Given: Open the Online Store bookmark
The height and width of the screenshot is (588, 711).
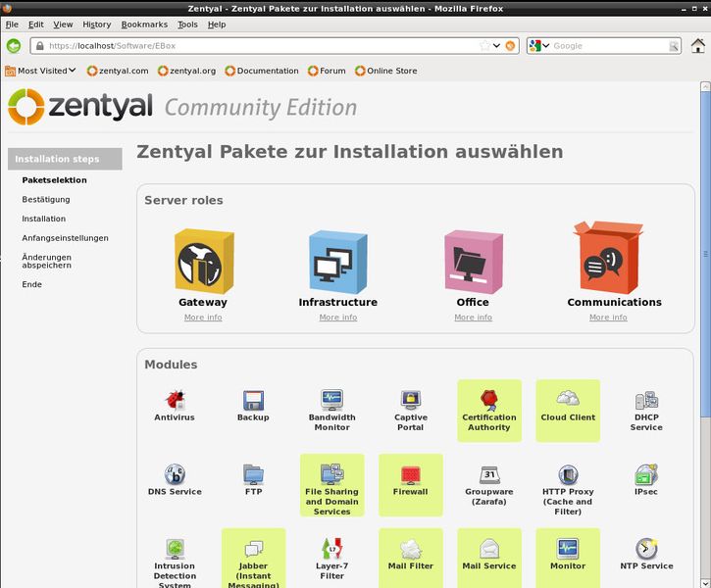Looking at the screenshot, I should click(386, 71).
